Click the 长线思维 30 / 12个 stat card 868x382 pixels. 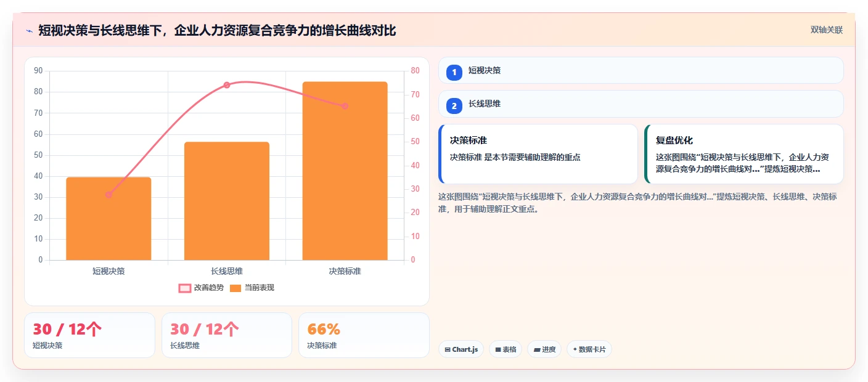coord(227,335)
